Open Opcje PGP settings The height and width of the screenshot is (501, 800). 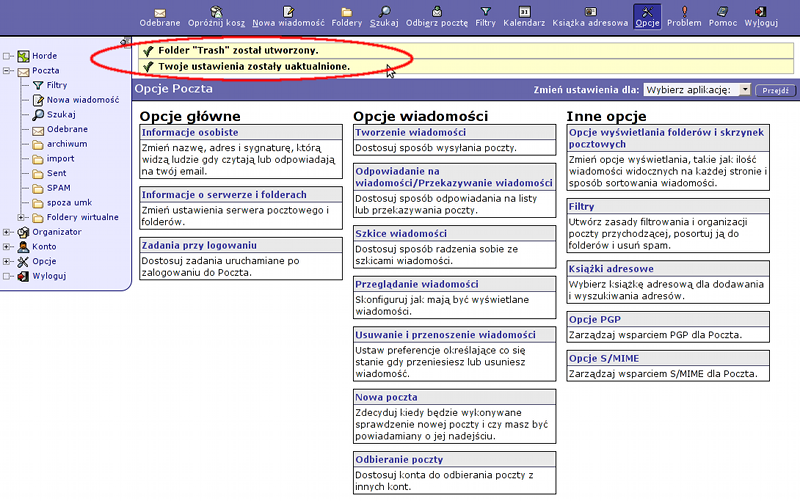point(595,319)
